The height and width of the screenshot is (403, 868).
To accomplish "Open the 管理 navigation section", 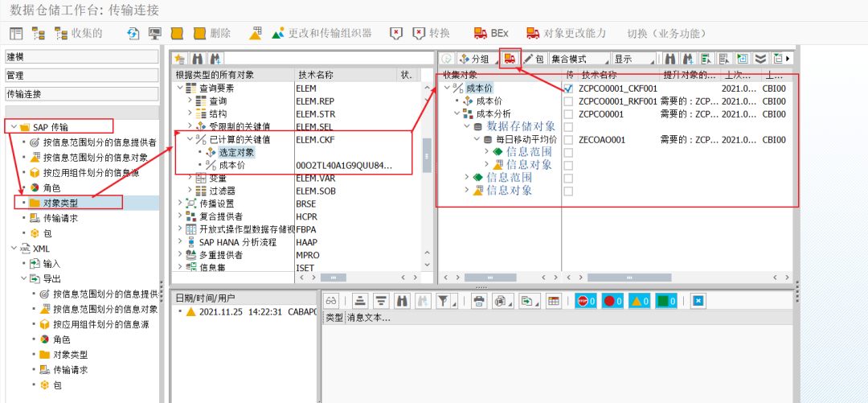I will (81, 76).
